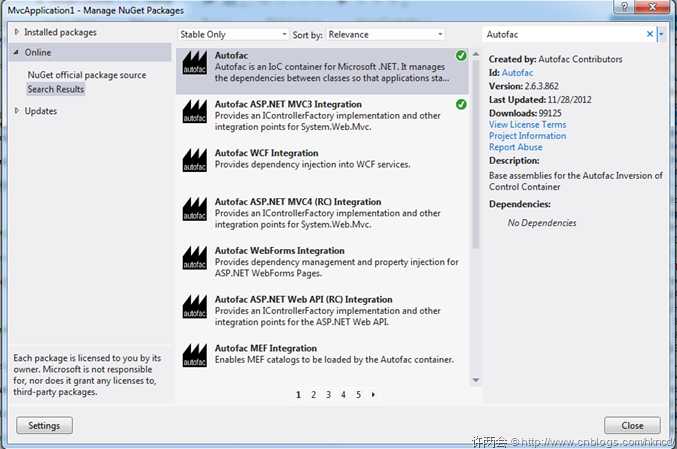Click installed checkmark on Autofac package
Image resolution: width=677 pixels, height=449 pixels.
click(x=461, y=56)
